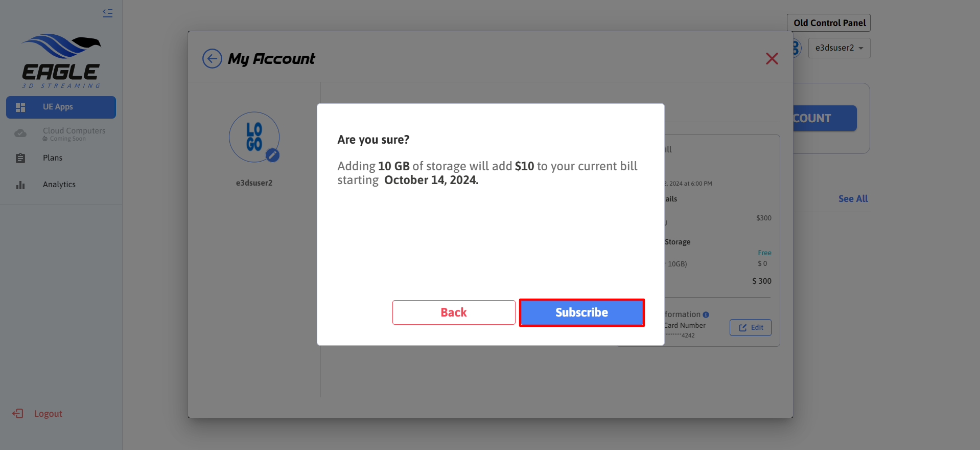Click the Plans clipboard icon
The height and width of the screenshot is (450, 980).
pos(20,159)
